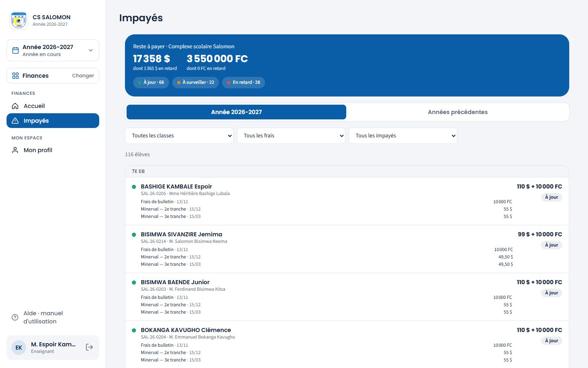Expand the Année 2026-2027 year selector chevron

click(91, 50)
